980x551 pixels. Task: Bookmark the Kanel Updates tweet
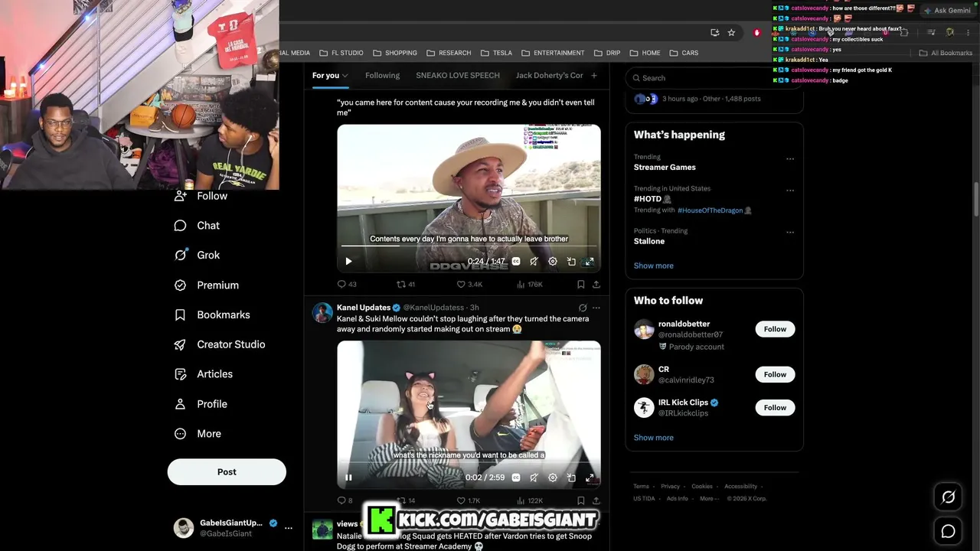tap(581, 500)
